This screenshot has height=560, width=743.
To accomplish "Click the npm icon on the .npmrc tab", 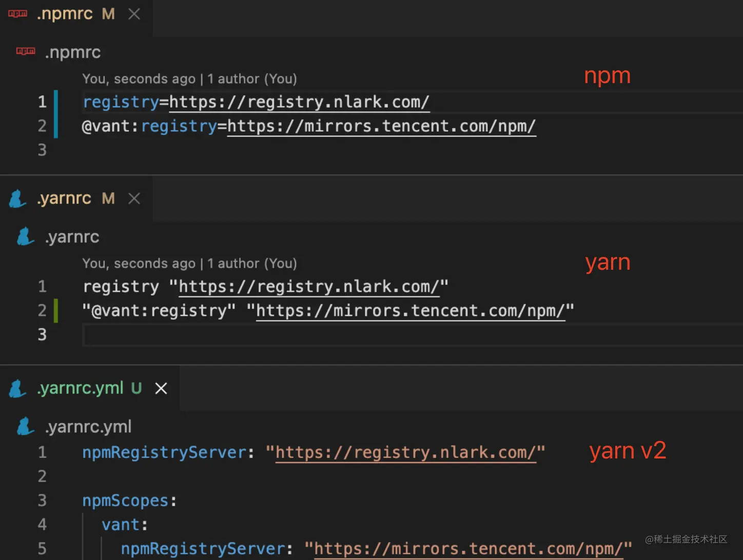I will pyautogui.click(x=17, y=14).
